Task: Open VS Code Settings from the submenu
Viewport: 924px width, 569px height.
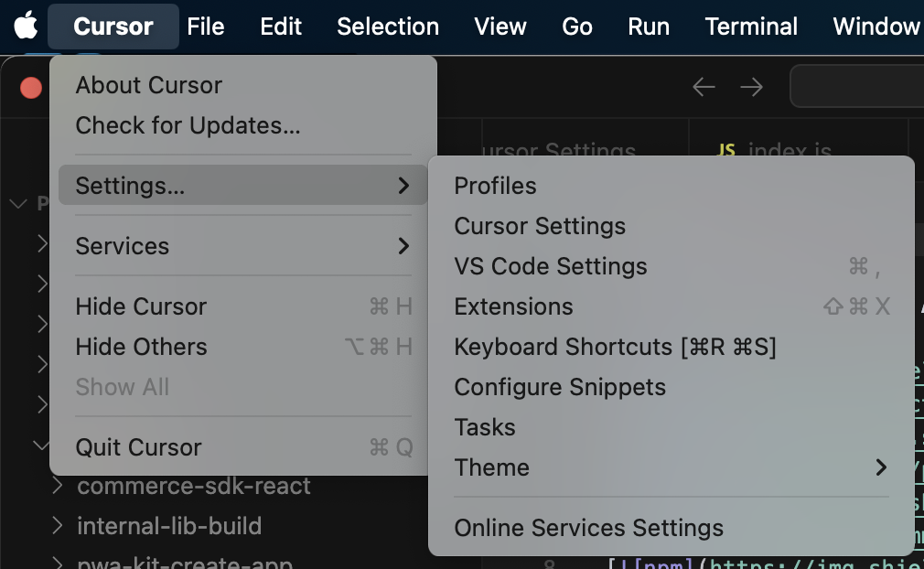Action: (x=551, y=266)
